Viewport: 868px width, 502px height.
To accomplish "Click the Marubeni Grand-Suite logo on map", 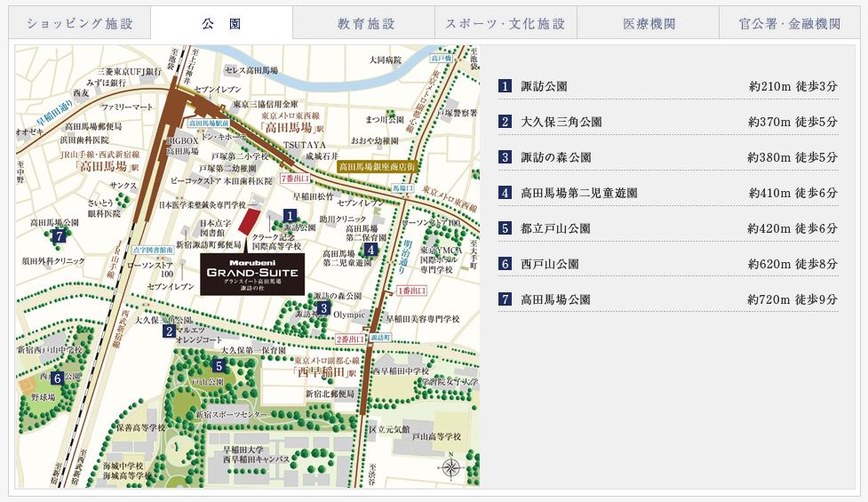I will coord(253,273).
